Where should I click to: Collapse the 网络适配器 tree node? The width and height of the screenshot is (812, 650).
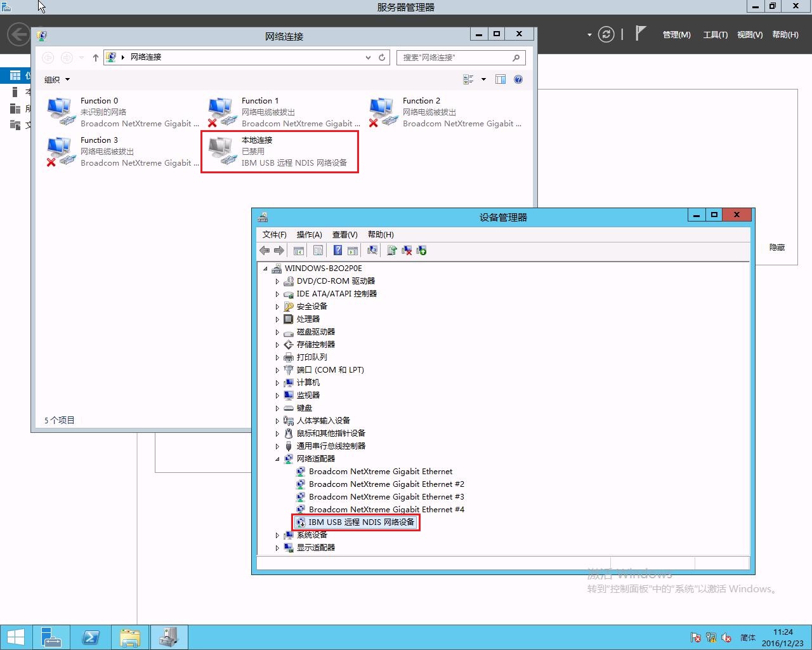pos(277,458)
